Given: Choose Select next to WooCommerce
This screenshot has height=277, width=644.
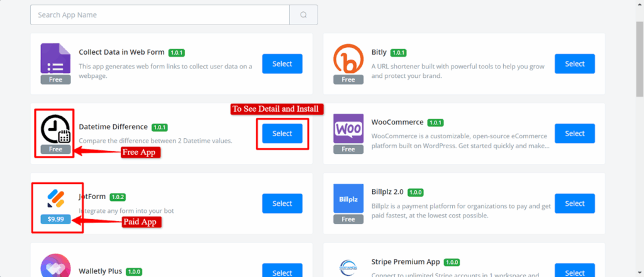Looking at the screenshot, I should [x=574, y=133].
